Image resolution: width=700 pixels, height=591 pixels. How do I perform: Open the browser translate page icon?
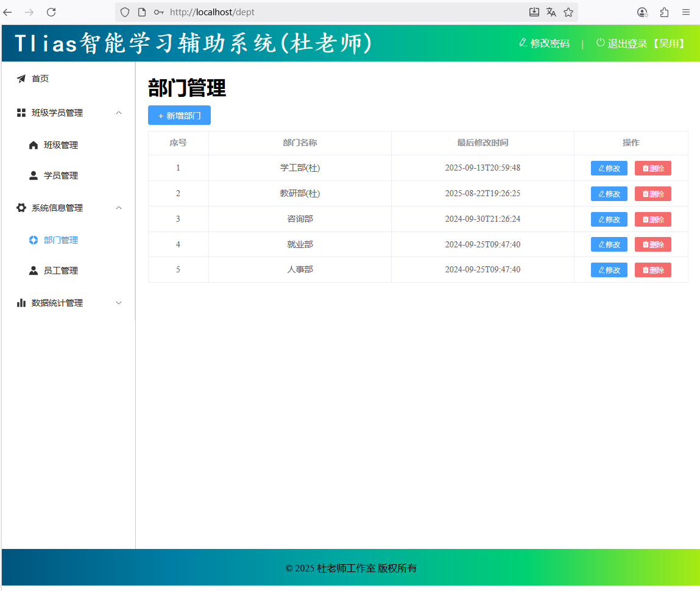(x=551, y=12)
